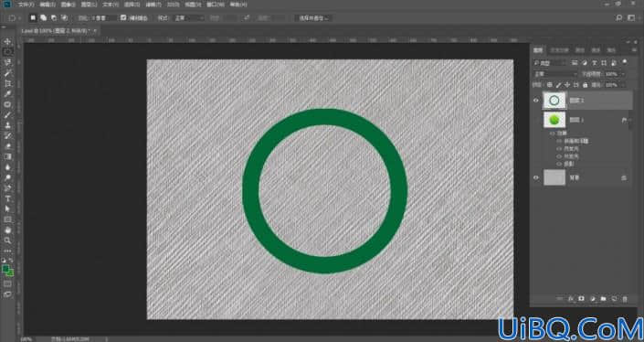Image resolution: width=644 pixels, height=342 pixels.
Task: Select the History Brush tool
Action: pyautogui.click(x=7, y=135)
